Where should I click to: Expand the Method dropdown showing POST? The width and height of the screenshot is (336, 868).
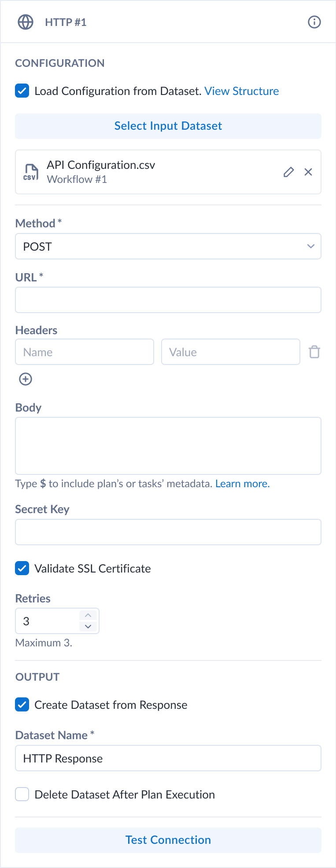[168, 246]
